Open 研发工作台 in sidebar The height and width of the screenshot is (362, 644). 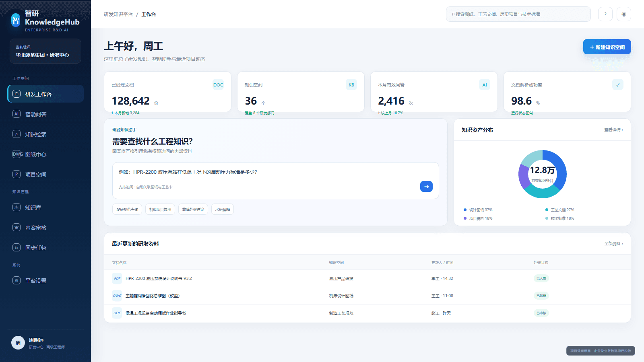tap(45, 94)
